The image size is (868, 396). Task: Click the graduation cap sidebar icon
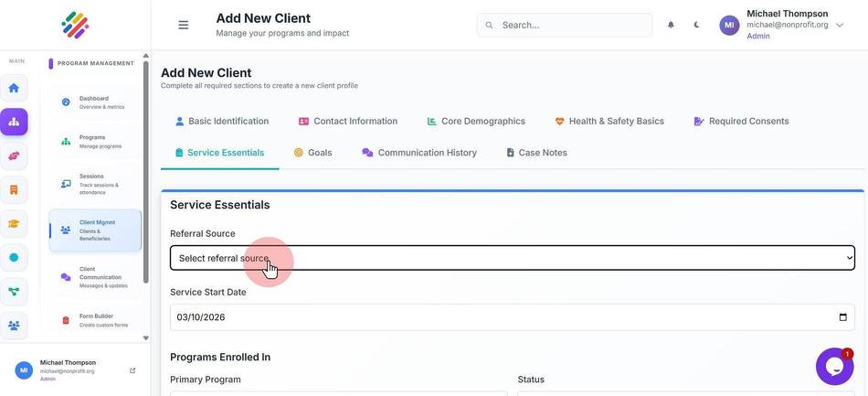(14, 224)
